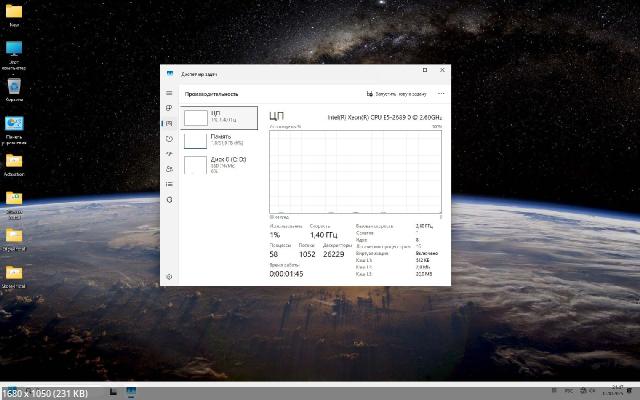Select the ЦП performance entry
Viewport: 640px width, 400px height.
click(x=219, y=117)
